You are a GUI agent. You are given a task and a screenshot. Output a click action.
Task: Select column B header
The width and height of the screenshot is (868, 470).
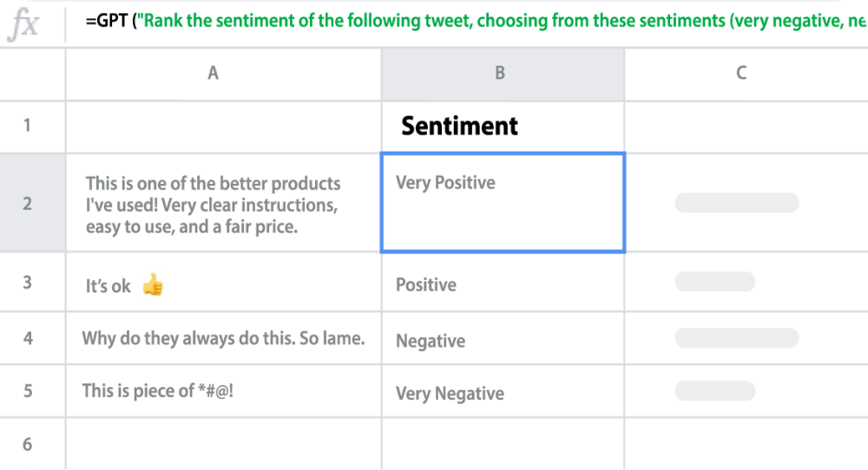tap(500, 74)
